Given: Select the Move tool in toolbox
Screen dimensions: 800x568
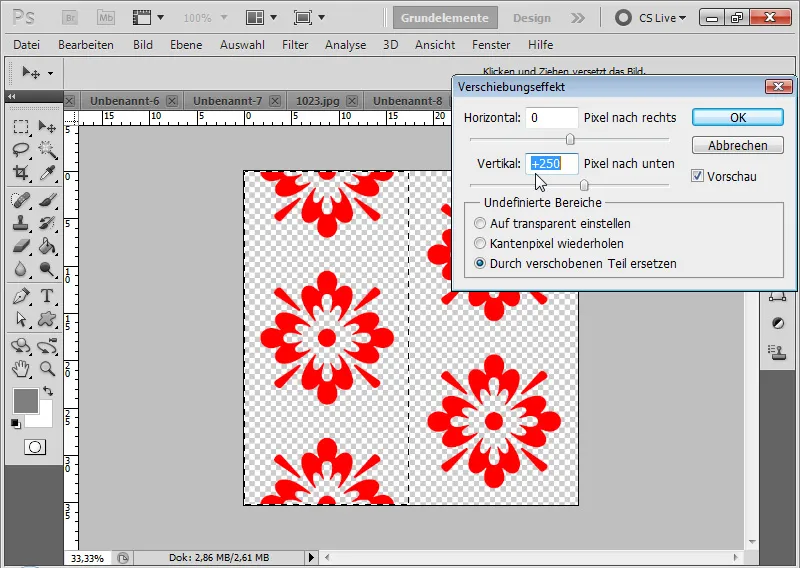Looking at the screenshot, I should (47, 126).
